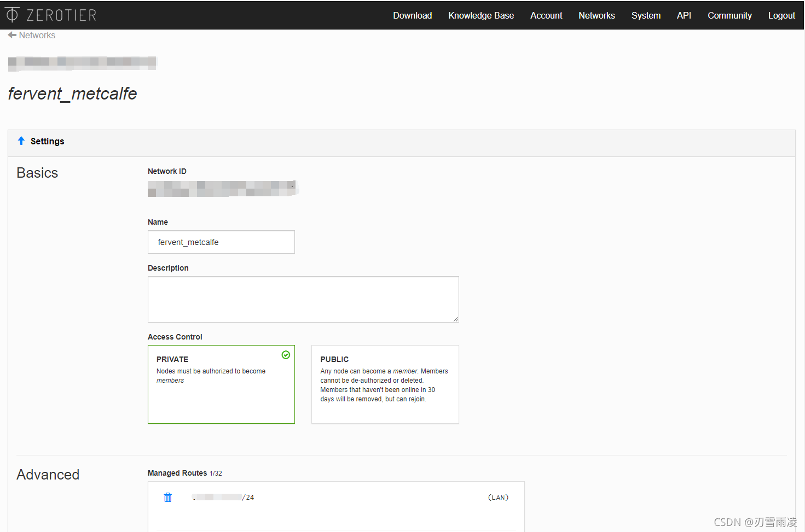Click into the Description text area
The height and width of the screenshot is (532, 805).
tap(303, 299)
